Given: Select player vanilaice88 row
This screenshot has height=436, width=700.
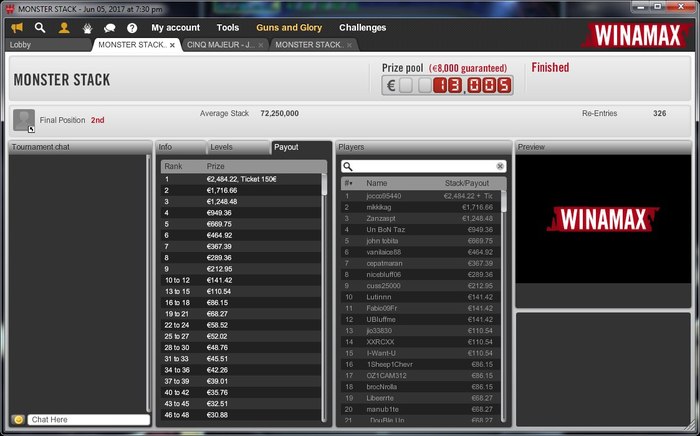Looking at the screenshot, I should (x=421, y=252).
